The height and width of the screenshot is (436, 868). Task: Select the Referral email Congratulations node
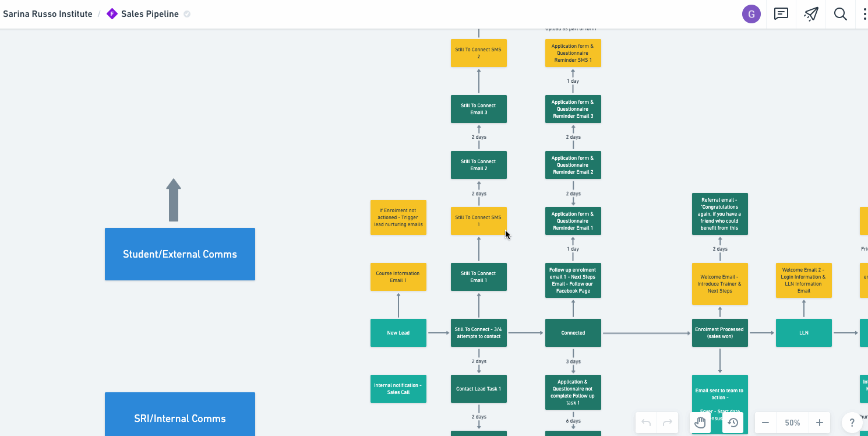pos(720,214)
